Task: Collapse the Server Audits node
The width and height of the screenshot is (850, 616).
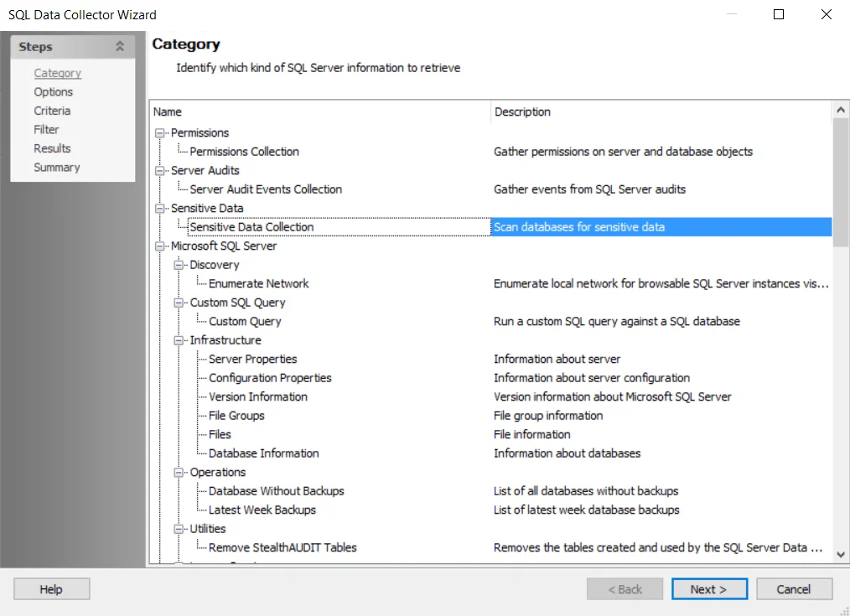Action: pyautogui.click(x=159, y=171)
